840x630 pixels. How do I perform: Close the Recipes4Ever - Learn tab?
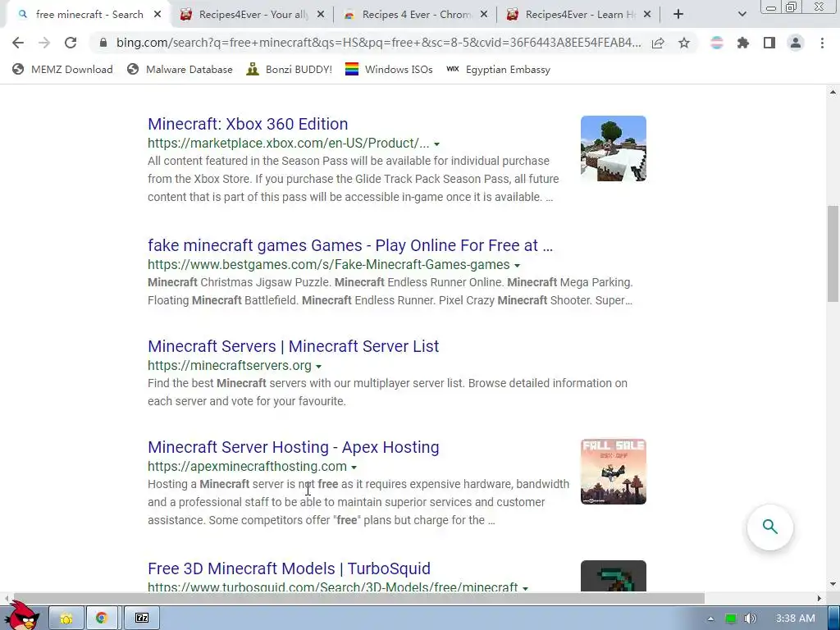point(647,15)
